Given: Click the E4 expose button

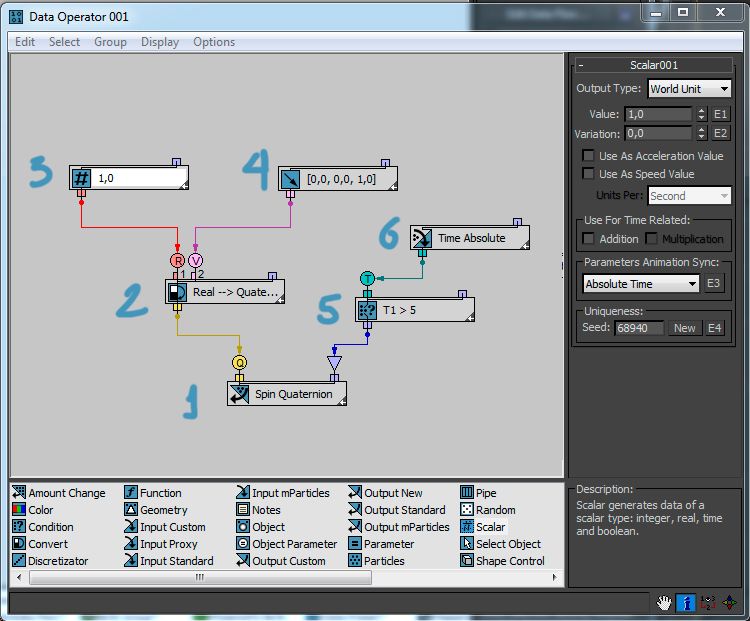Looking at the screenshot, I should [x=714, y=328].
